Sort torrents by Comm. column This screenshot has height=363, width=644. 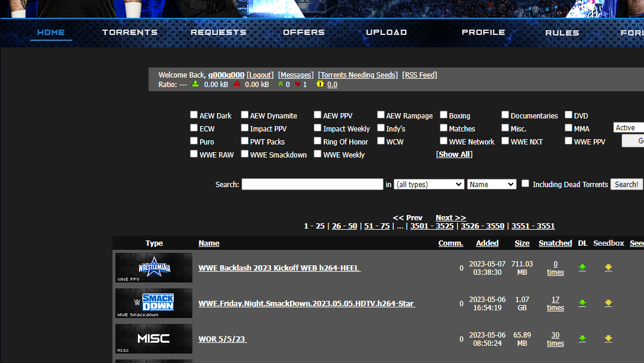pyautogui.click(x=450, y=243)
